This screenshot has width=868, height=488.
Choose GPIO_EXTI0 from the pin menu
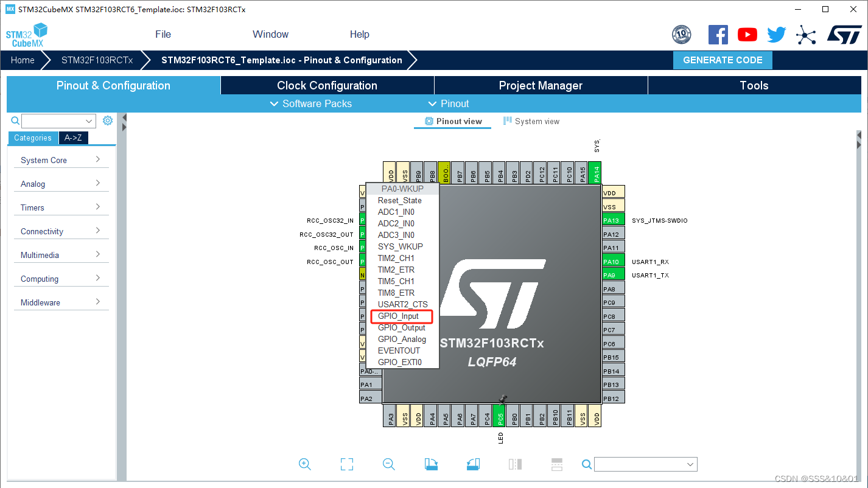tap(402, 362)
